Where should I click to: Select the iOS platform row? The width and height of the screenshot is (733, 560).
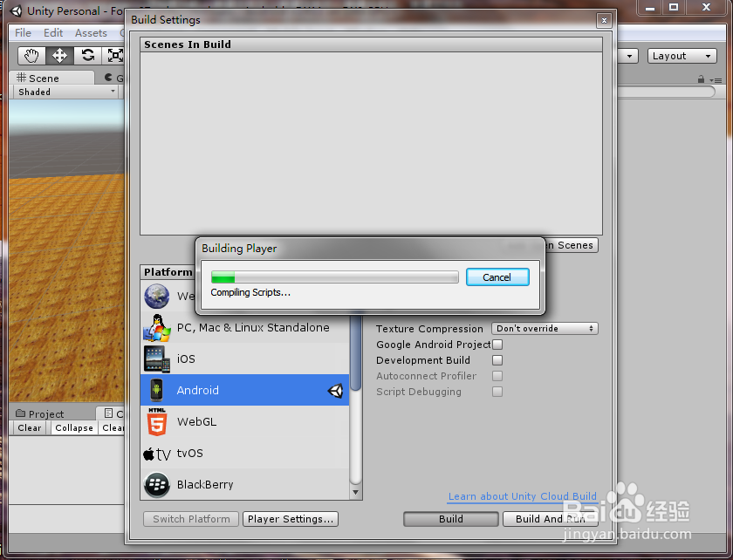pyautogui.click(x=244, y=359)
